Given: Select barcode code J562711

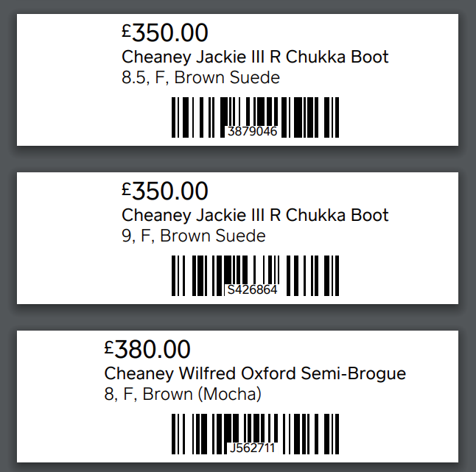Looking at the screenshot, I should (253, 448).
